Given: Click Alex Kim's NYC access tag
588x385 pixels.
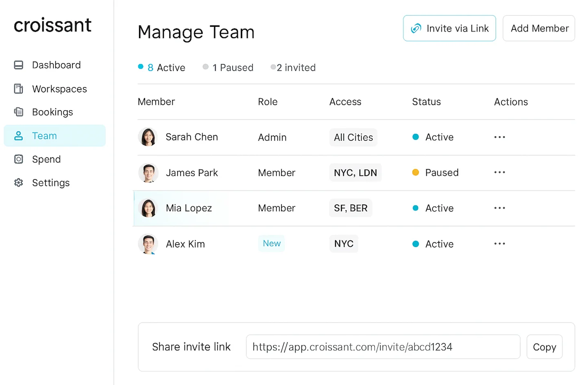Looking at the screenshot, I should click(344, 243).
